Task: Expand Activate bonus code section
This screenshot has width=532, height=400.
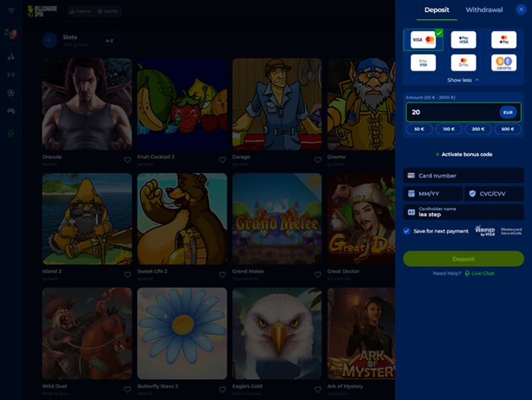Action: point(463,154)
